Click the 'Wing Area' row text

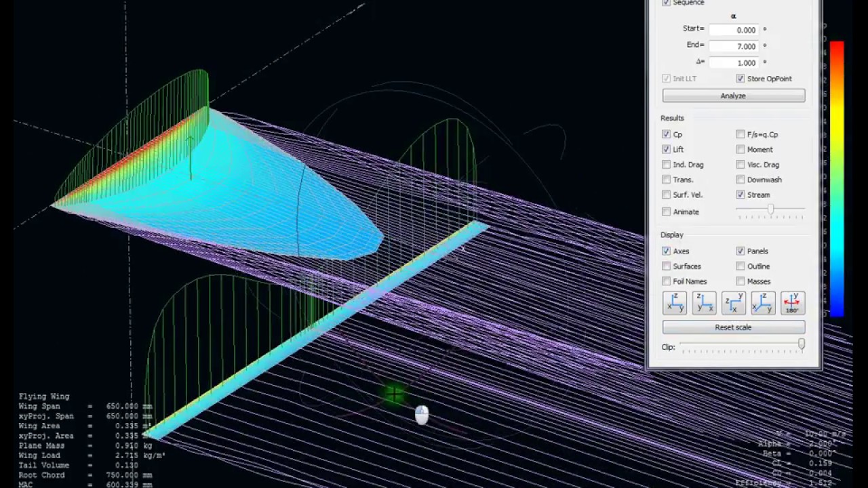tap(85, 426)
